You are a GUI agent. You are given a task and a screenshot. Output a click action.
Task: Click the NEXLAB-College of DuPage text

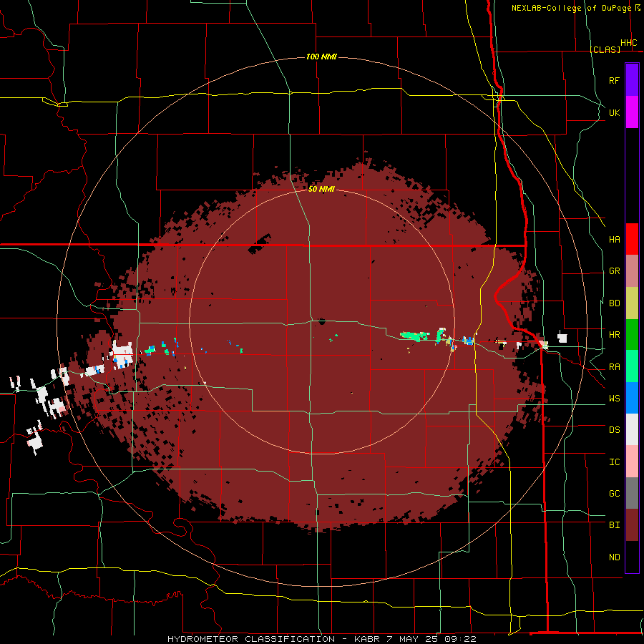pos(571,8)
